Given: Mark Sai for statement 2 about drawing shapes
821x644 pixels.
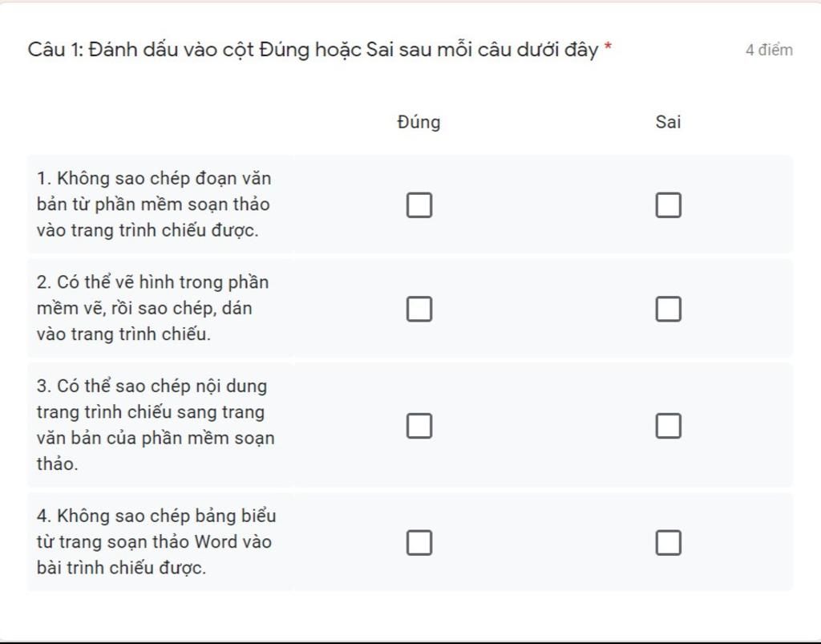Looking at the screenshot, I should (668, 309).
